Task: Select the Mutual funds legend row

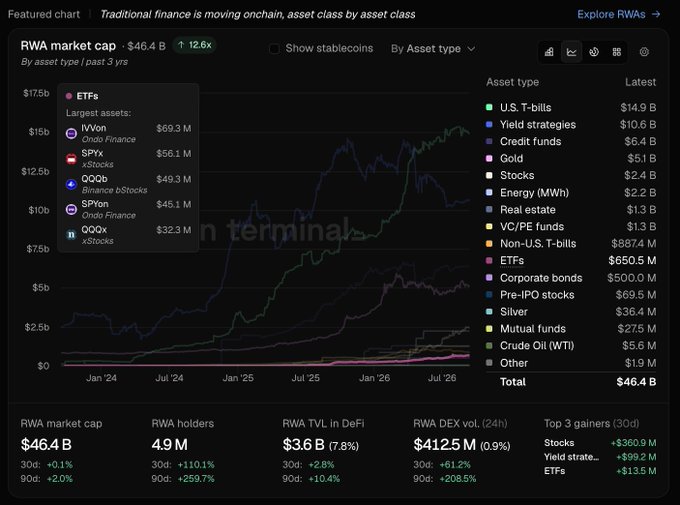Action: [571, 328]
